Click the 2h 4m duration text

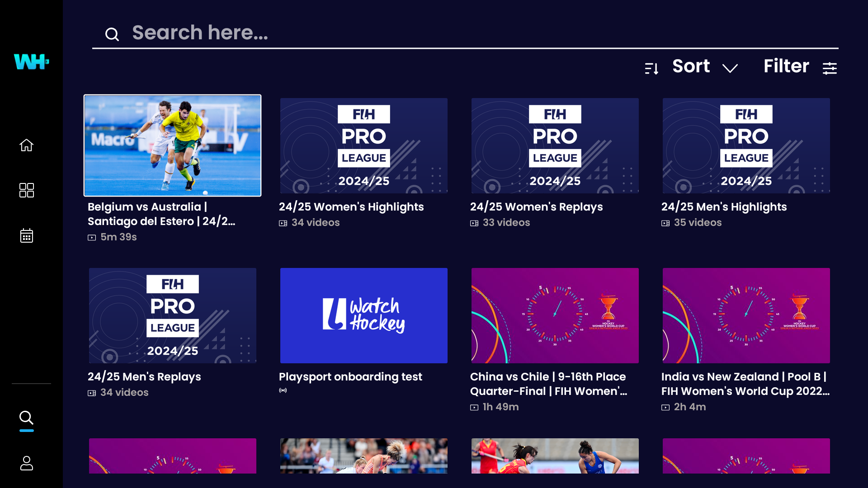click(x=690, y=407)
